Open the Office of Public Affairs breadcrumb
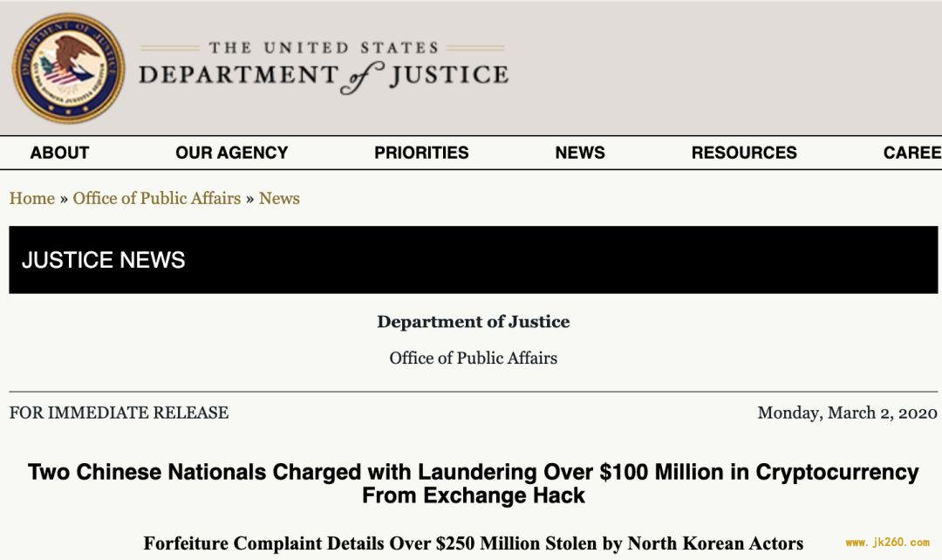This screenshot has width=942, height=560. [x=157, y=198]
